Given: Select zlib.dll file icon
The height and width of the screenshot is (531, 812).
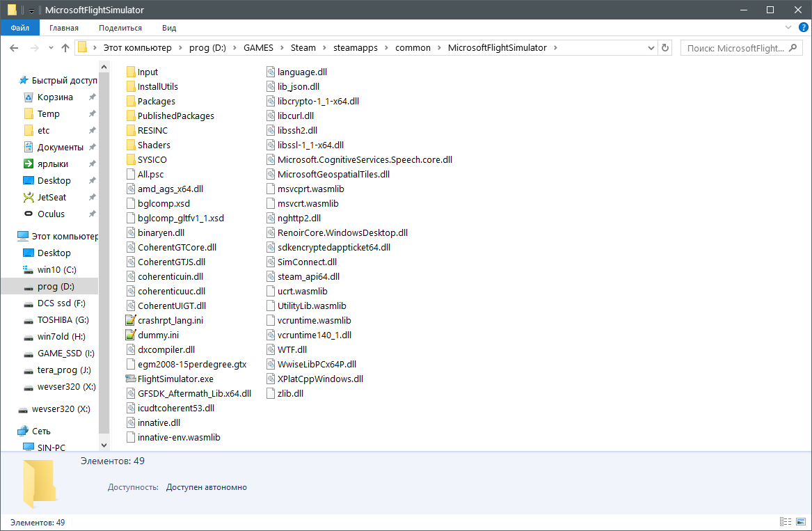Looking at the screenshot, I should [x=271, y=393].
